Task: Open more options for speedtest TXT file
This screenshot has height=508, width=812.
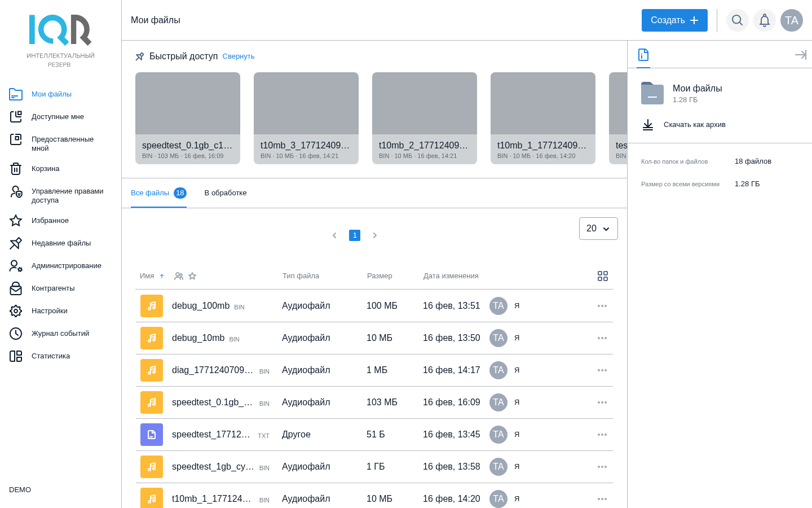Action: (602, 435)
